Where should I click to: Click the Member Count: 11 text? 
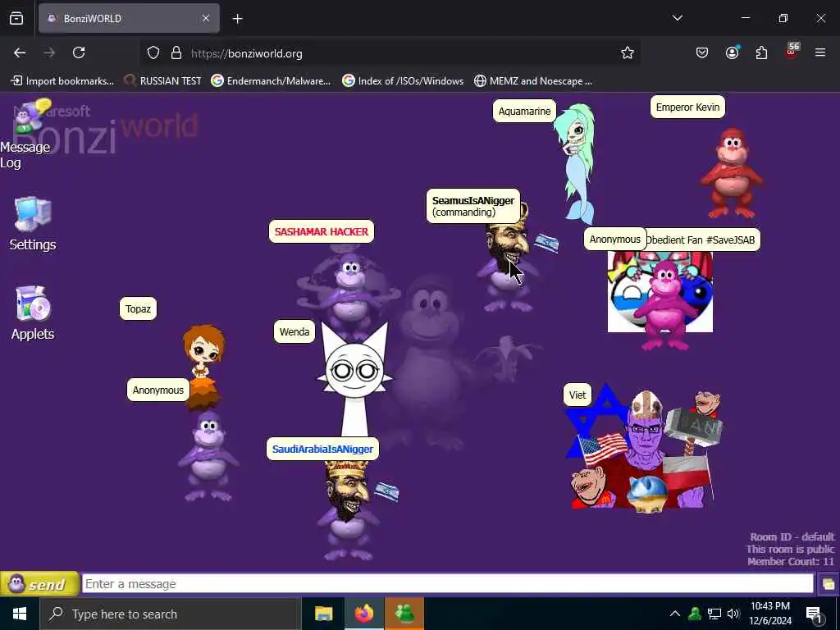point(791,561)
